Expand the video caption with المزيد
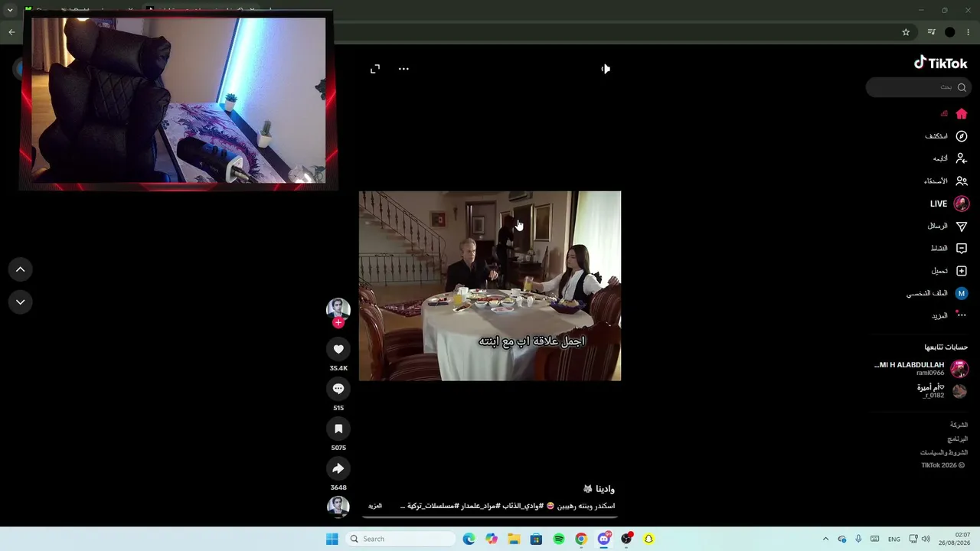Screen dimensions: 980x551 click(374, 506)
